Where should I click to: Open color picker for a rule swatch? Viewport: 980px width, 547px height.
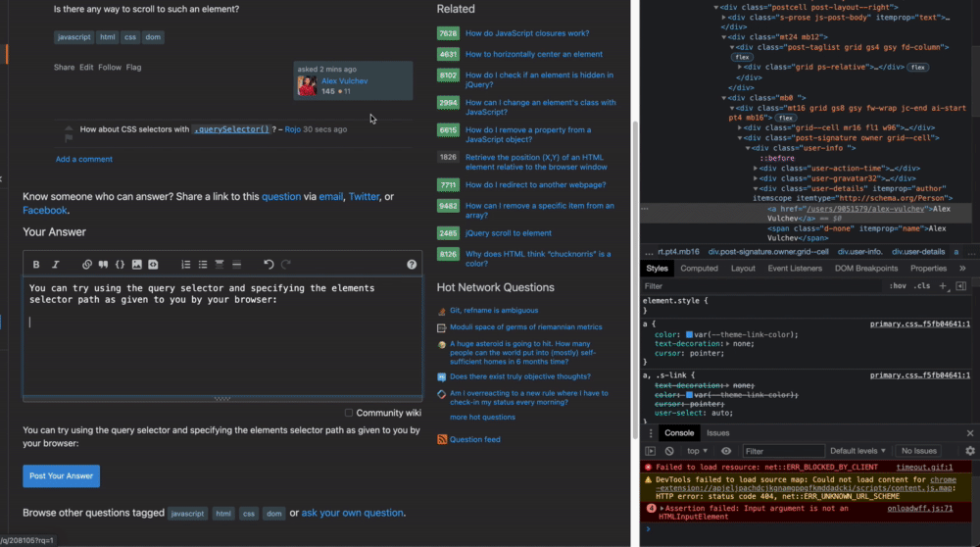point(689,334)
